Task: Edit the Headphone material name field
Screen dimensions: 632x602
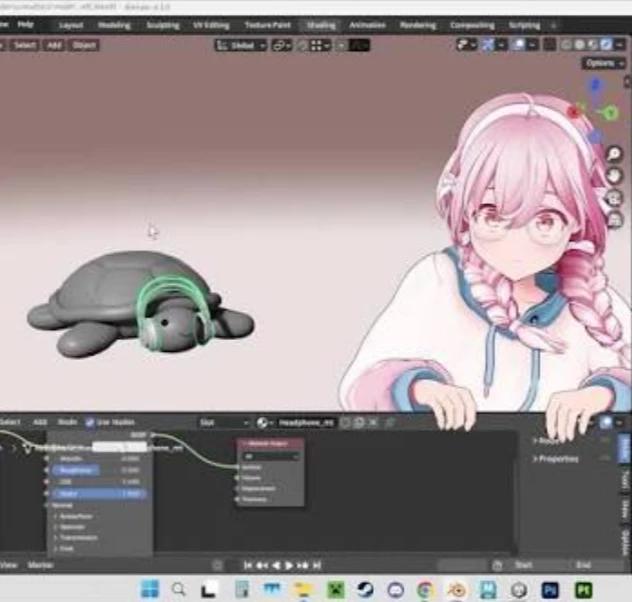Action: [306, 423]
